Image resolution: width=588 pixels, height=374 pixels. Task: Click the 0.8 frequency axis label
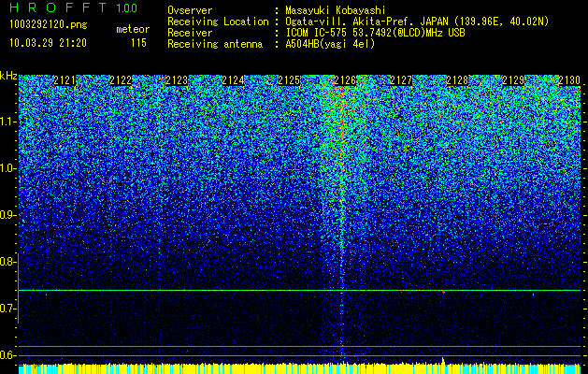pyautogui.click(x=7, y=262)
